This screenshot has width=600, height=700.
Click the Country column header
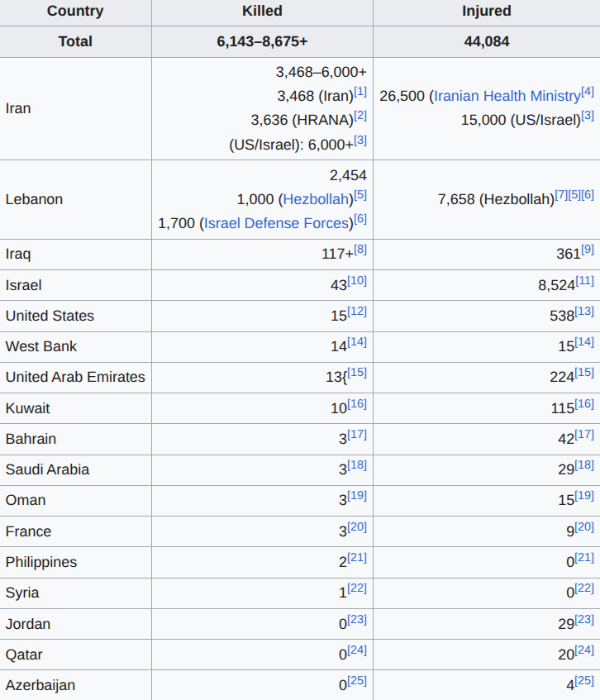75,11
